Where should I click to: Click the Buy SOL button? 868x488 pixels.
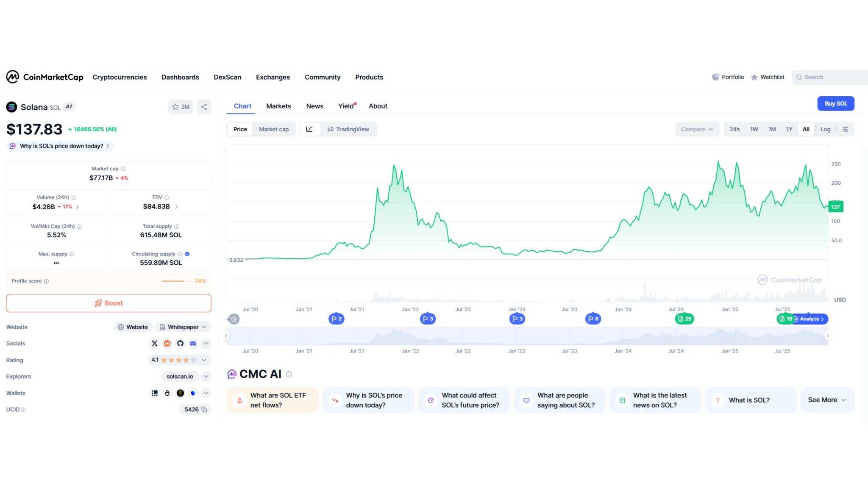pyautogui.click(x=835, y=103)
